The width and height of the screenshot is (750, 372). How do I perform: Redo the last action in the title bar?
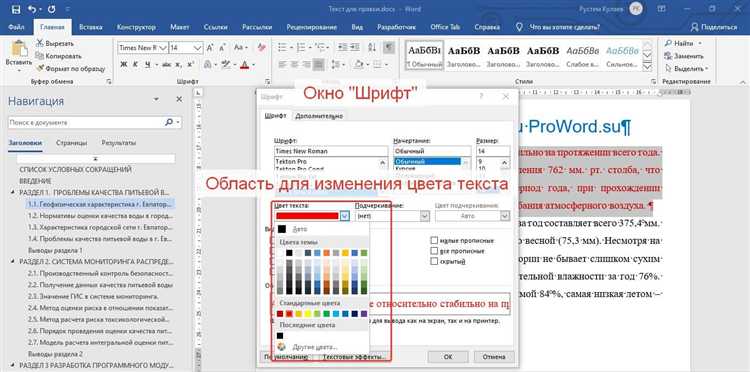point(52,9)
